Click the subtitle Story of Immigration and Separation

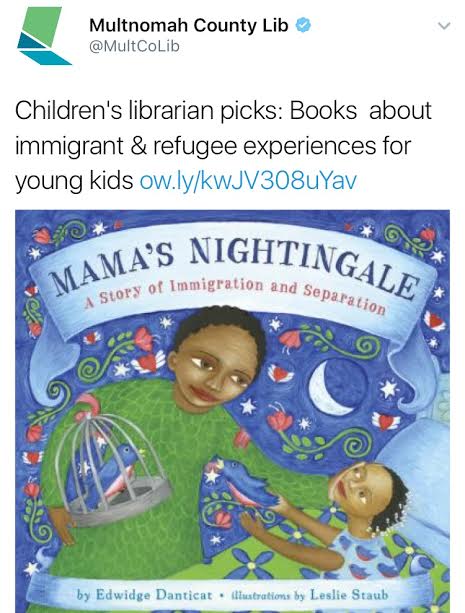[x=236, y=294]
